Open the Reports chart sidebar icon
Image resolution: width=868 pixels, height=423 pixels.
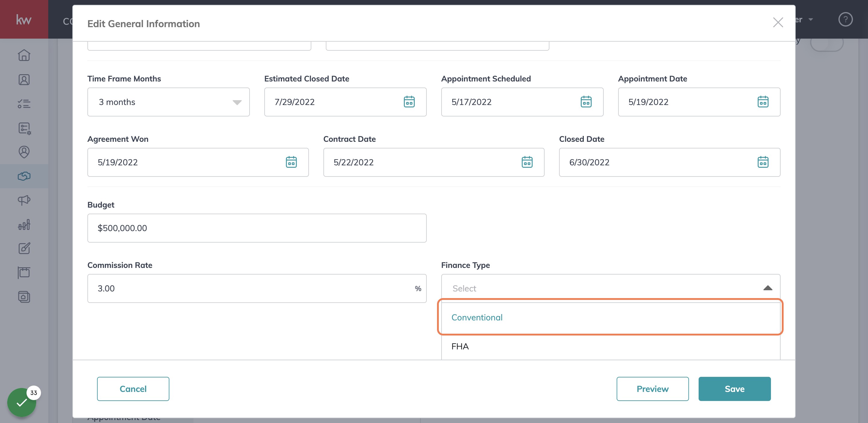[24, 224]
